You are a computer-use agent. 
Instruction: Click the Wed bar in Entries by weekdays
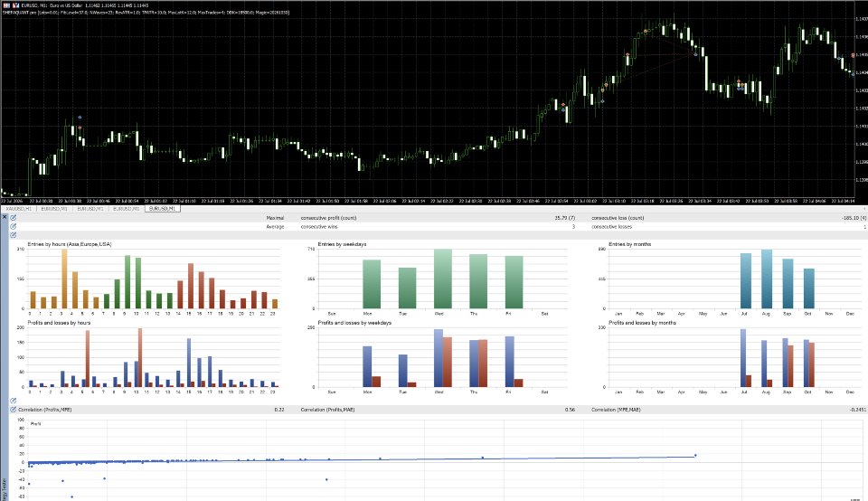coord(443,279)
